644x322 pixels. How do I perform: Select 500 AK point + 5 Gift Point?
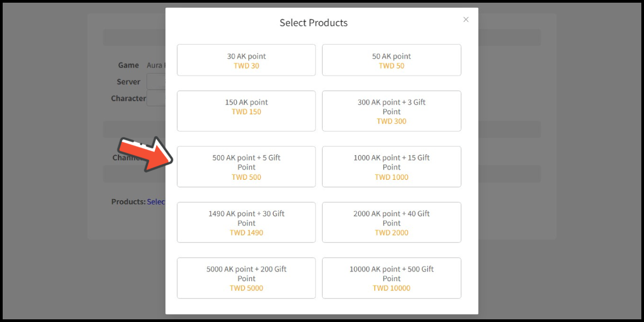coord(246,166)
